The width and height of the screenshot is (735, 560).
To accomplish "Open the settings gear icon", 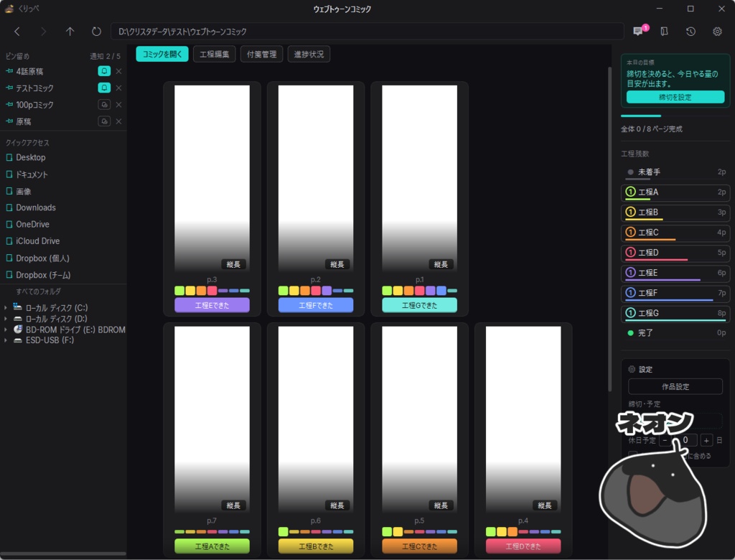I will point(717,32).
